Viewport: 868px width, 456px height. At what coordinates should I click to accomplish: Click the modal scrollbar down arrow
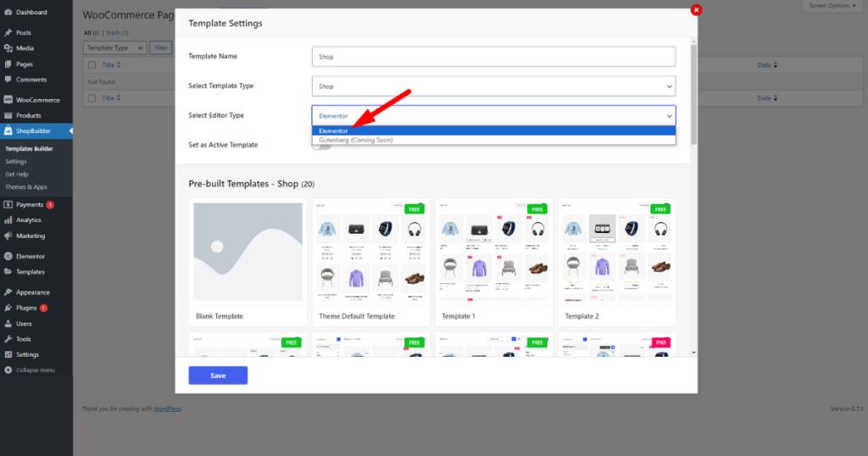click(693, 352)
